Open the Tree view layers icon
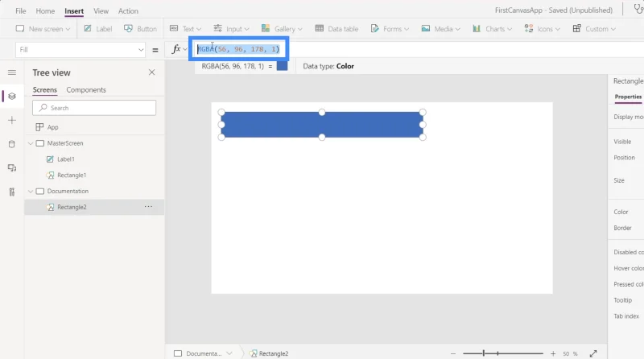Screen dimensions: 644x359 click(12, 96)
